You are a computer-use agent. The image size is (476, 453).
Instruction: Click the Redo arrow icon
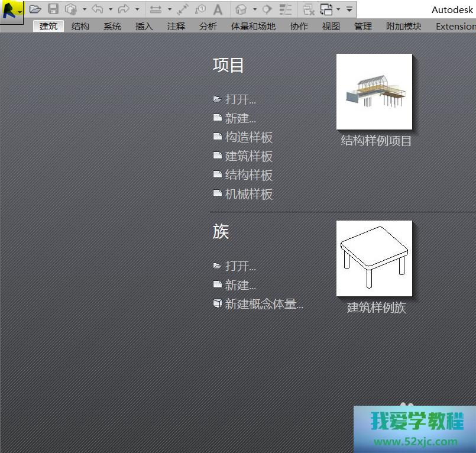124,9
